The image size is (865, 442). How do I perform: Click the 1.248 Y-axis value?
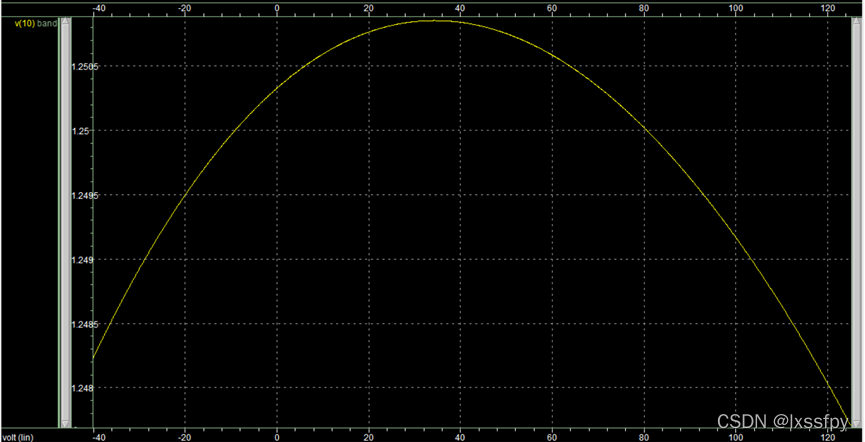[83, 388]
